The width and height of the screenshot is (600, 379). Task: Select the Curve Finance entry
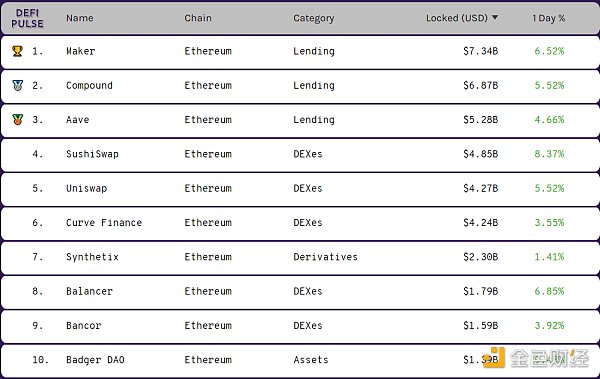104,222
